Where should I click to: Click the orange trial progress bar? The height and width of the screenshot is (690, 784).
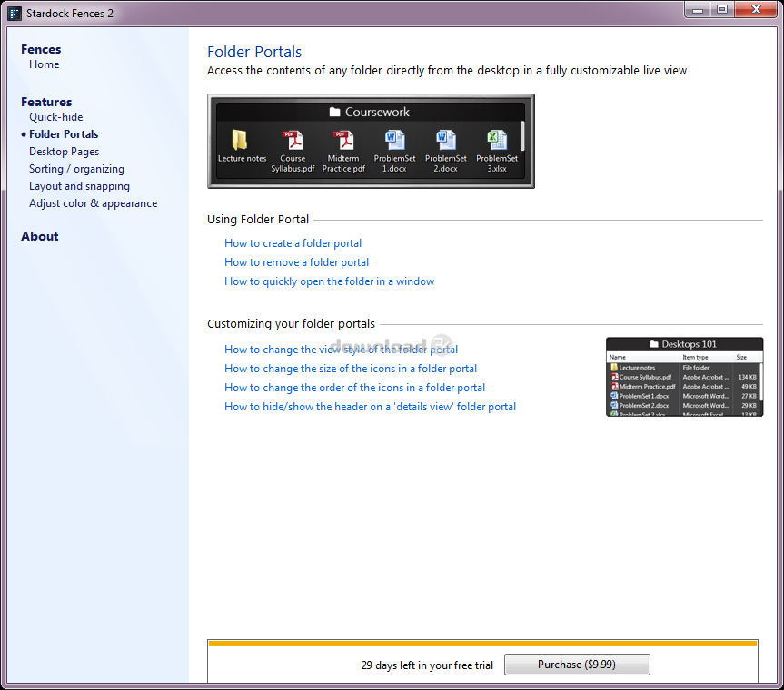click(482, 644)
